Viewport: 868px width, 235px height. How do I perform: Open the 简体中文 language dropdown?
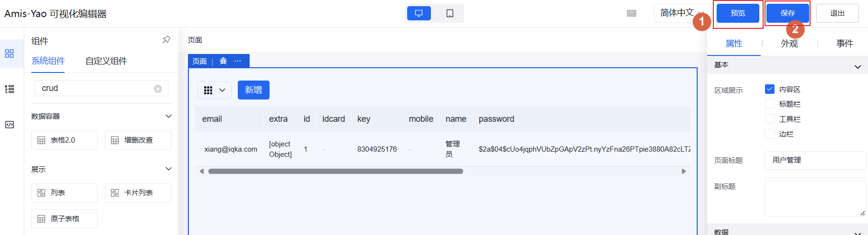point(681,13)
